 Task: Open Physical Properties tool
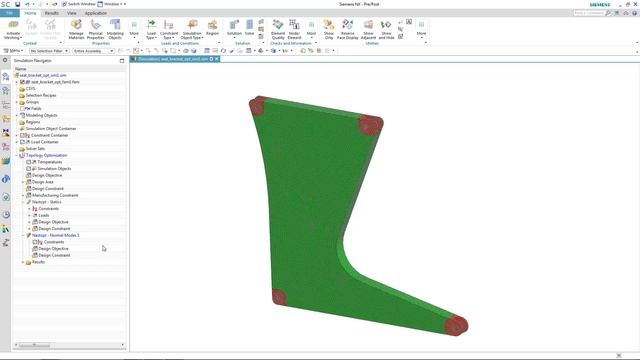[x=96, y=29]
